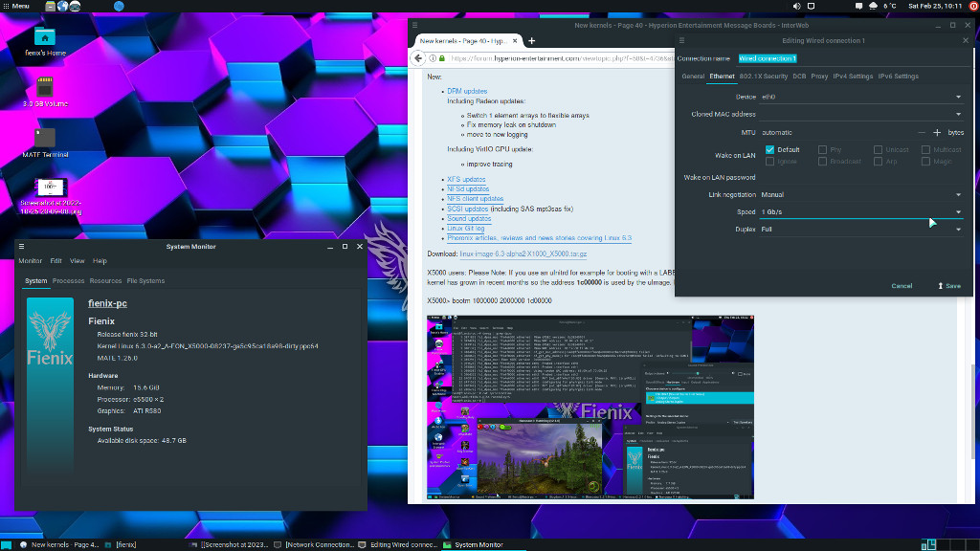Click the Connection name input field

pos(854,58)
